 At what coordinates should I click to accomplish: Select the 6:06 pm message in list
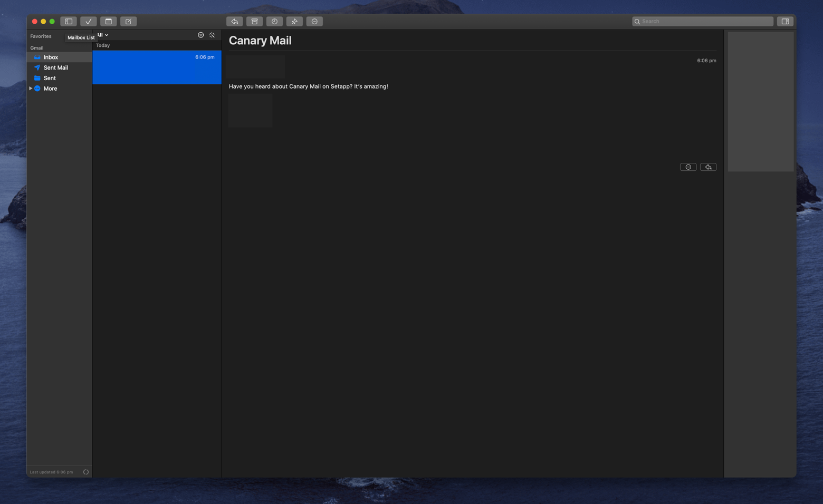pyautogui.click(x=157, y=67)
